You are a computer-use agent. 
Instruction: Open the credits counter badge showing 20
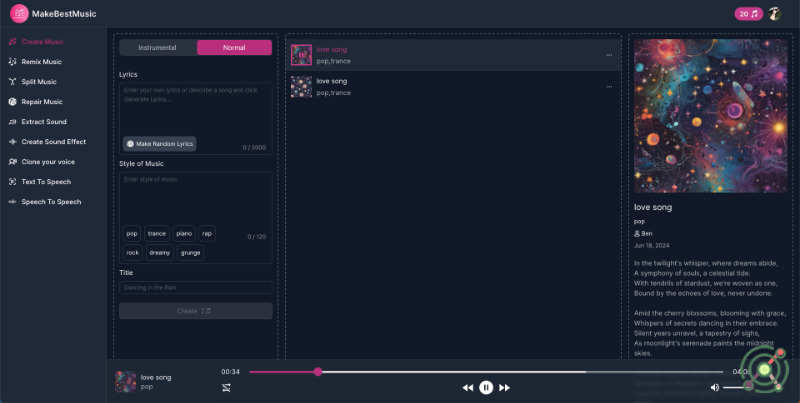pos(748,14)
